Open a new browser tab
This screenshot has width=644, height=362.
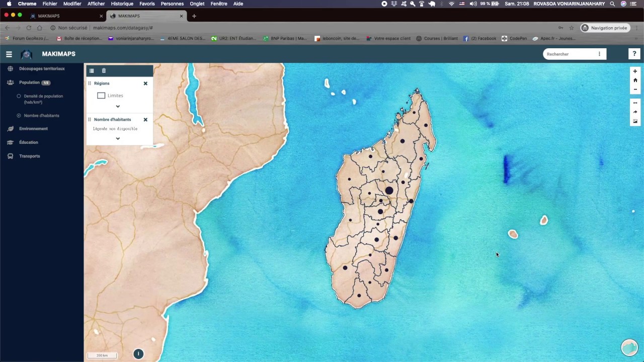194,16
